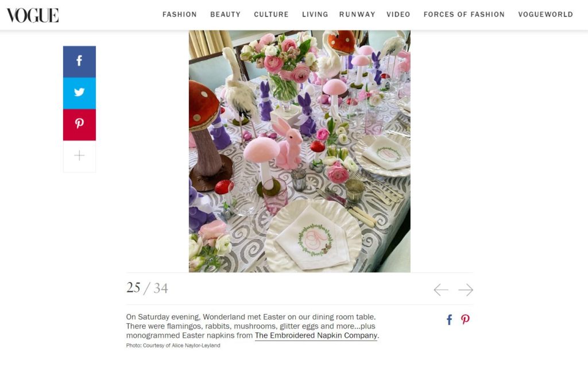Advance to next slide with right arrow

[x=466, y=290]
